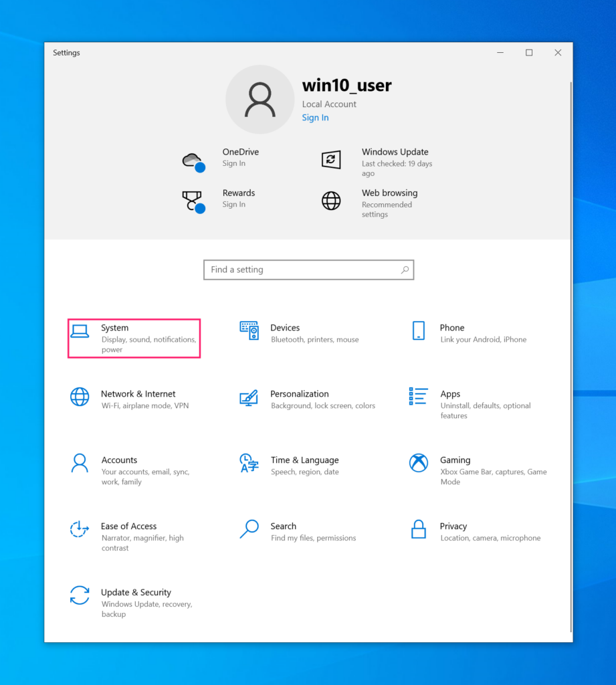Click 'Location, camera, microphone' description
The height and width of the screenshot is (685, 616).
point(490,538)
